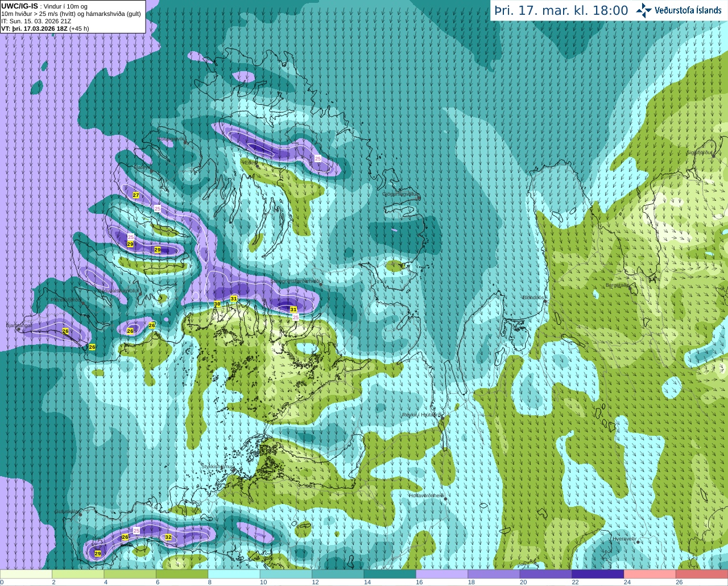Click the Holtavörðuheiði station dot
The image size is (728, 586).
(x=445, y=499)
